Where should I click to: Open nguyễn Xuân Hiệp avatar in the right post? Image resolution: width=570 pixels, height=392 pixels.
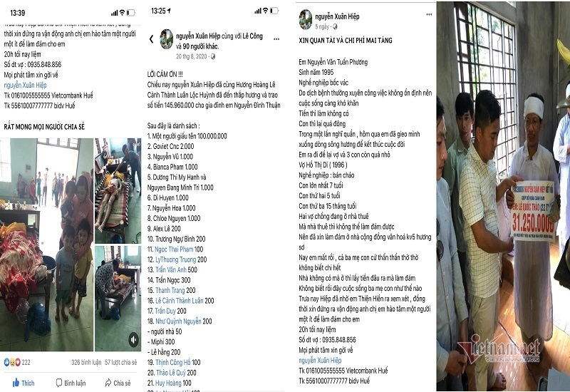[306, 19]
